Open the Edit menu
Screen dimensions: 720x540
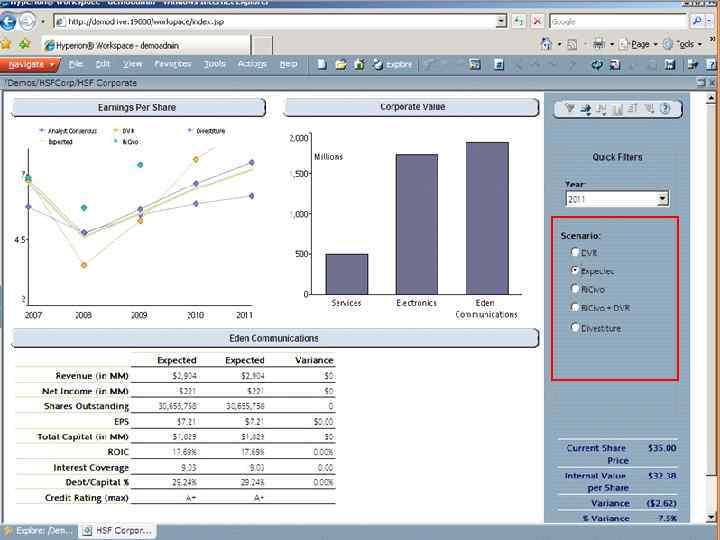[103, 64]
